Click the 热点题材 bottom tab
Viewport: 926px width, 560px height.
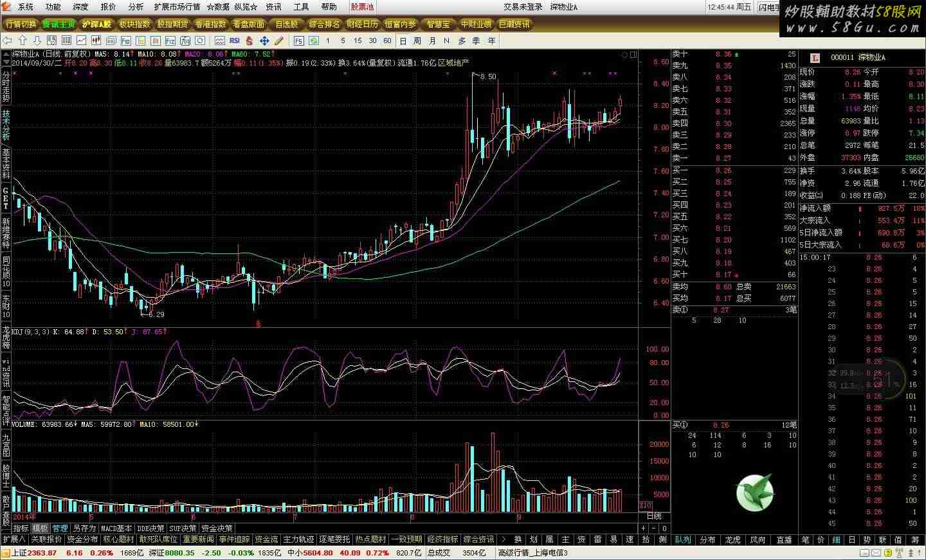371,539
